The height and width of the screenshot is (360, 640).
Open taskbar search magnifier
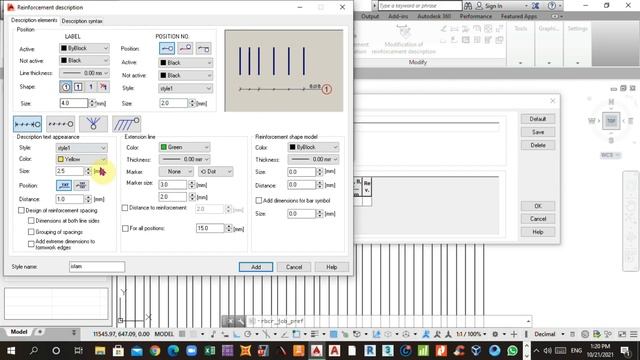point(34,351)
